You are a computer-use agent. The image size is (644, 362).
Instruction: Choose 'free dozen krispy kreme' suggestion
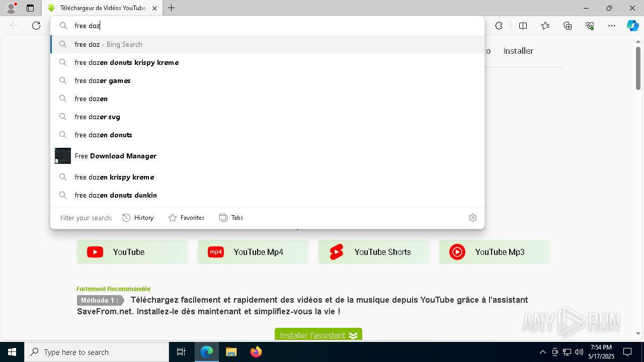pyautogui.click(x=267, y=177)
